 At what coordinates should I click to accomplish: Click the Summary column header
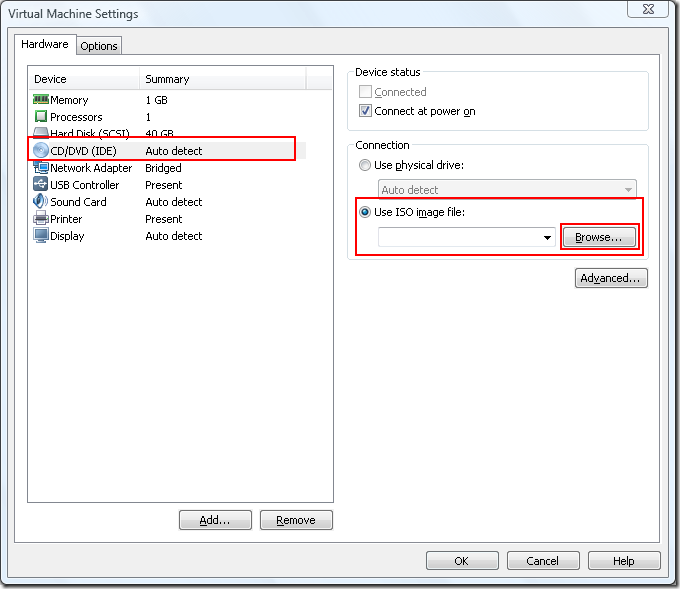(x=223, y=79)
